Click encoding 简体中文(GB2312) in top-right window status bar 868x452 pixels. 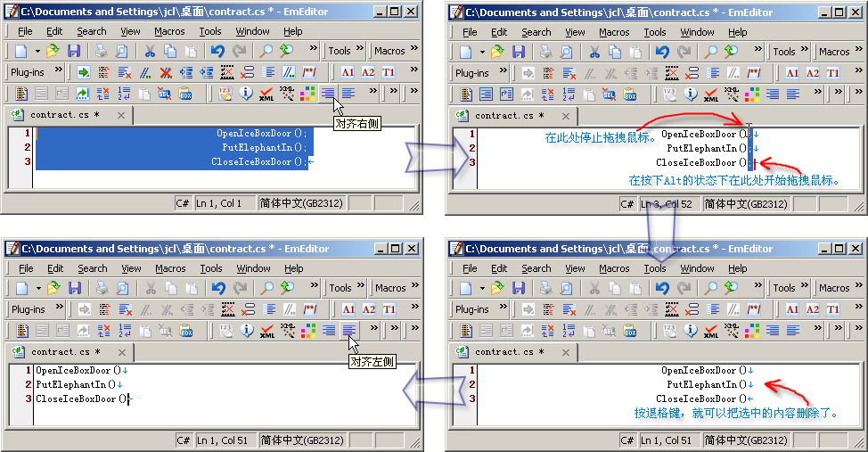click(746, 204)
